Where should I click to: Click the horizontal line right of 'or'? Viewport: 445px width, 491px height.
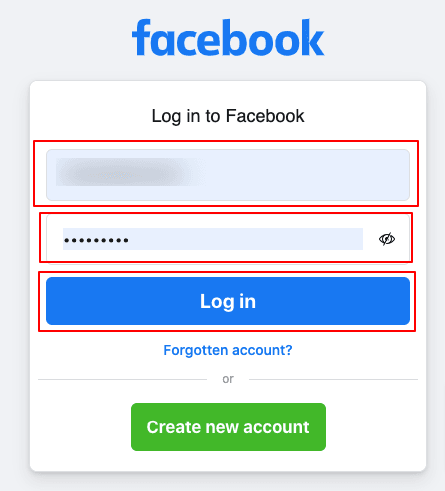coord(333,379)
